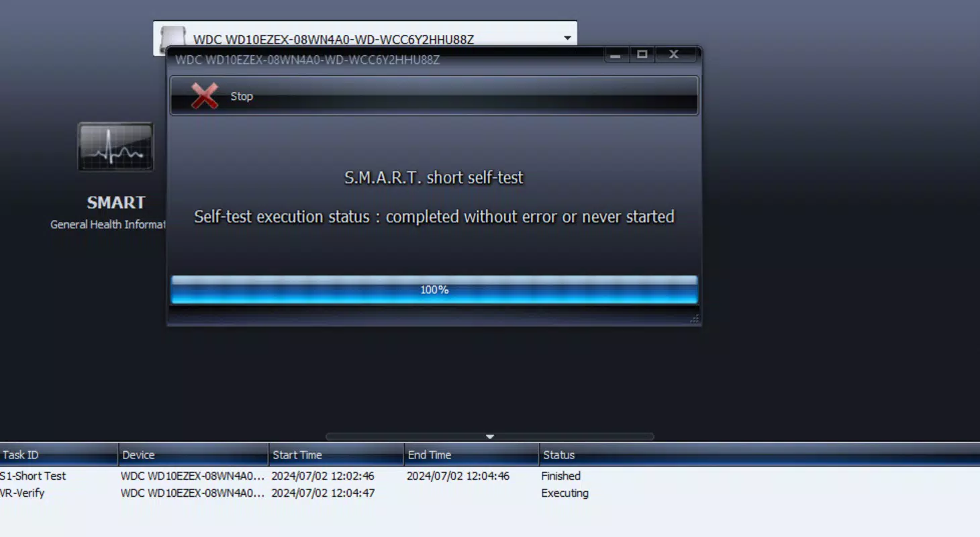
Task: Click the self-test dialog title bar text
Action: (307, 60)
